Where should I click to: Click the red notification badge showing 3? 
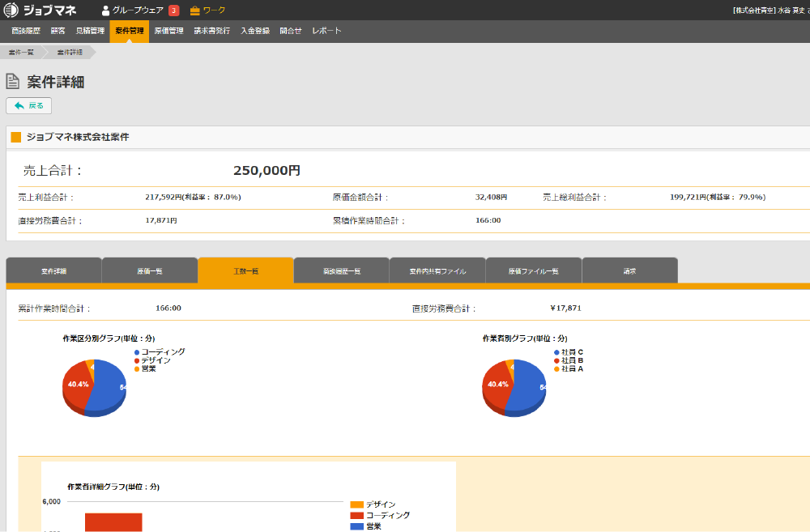[x=173, y=11]
